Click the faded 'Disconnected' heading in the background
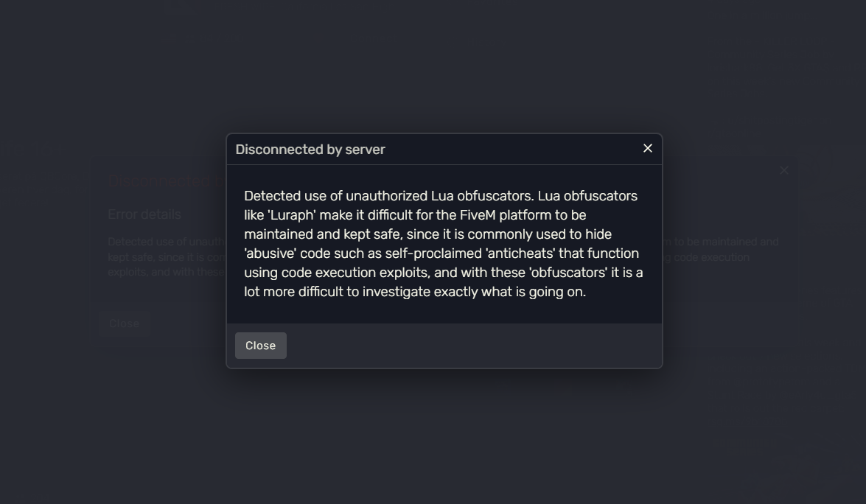The height and width of the screenshot is (504, 866). point(158,179)
